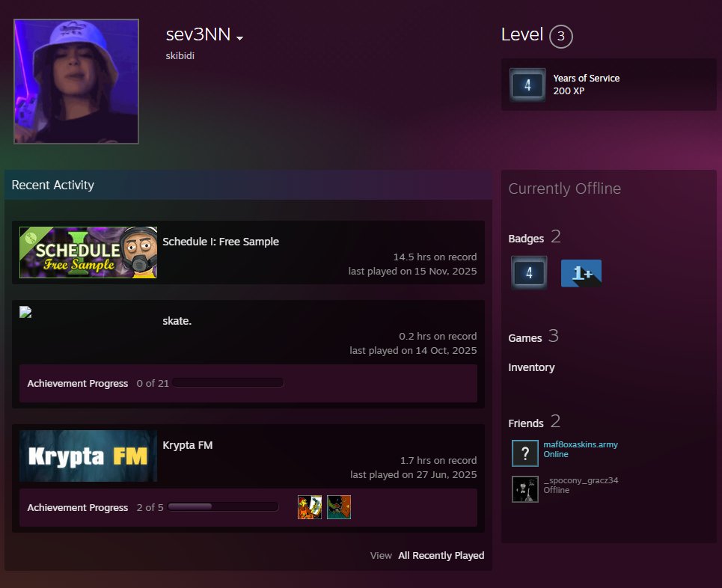
Task: Open the Schedule I: Free Sample banner image
Action: point(88,252)
